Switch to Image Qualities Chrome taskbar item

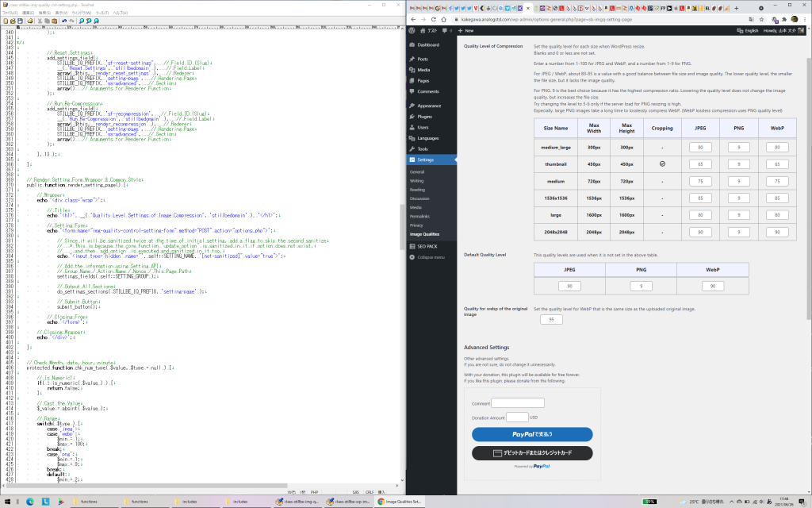(x=400, y=502)
